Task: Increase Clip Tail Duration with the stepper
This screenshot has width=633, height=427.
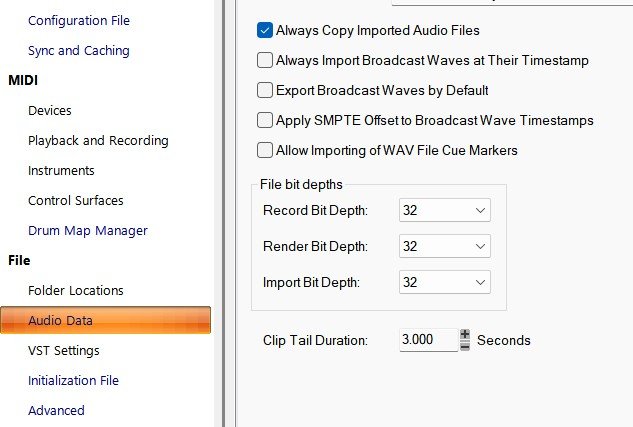Action: 465,335
